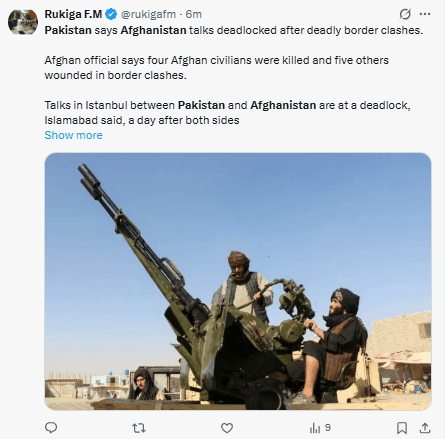Expand the post with Show more
The height and width of the screenshot is (439, 445).
[x=73, y=135]
